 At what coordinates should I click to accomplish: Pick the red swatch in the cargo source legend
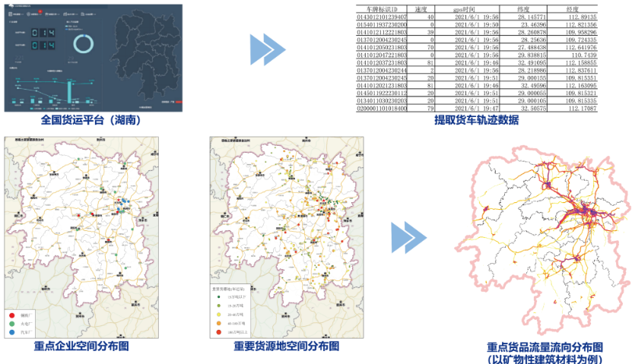(218, 333)
